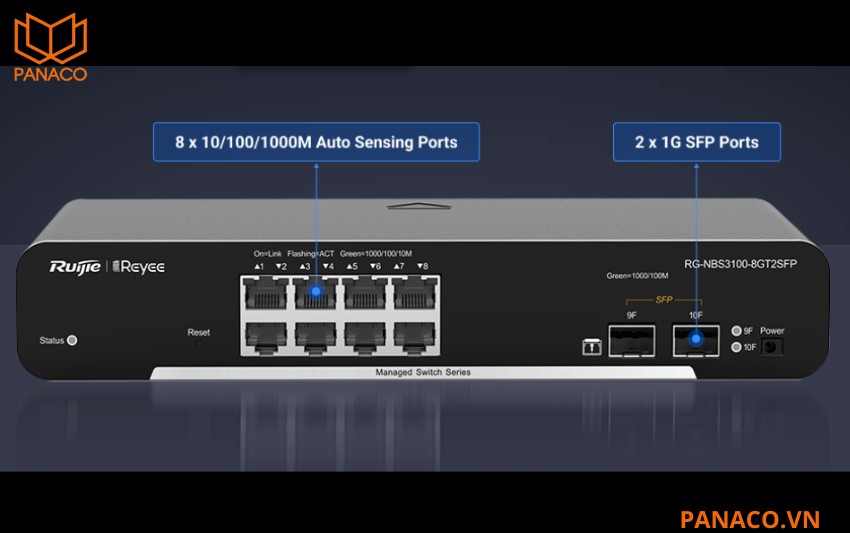This screenshot has width=850, height=533.
Task: Click the Managed Switch Series label
Action: click(423, 372)
